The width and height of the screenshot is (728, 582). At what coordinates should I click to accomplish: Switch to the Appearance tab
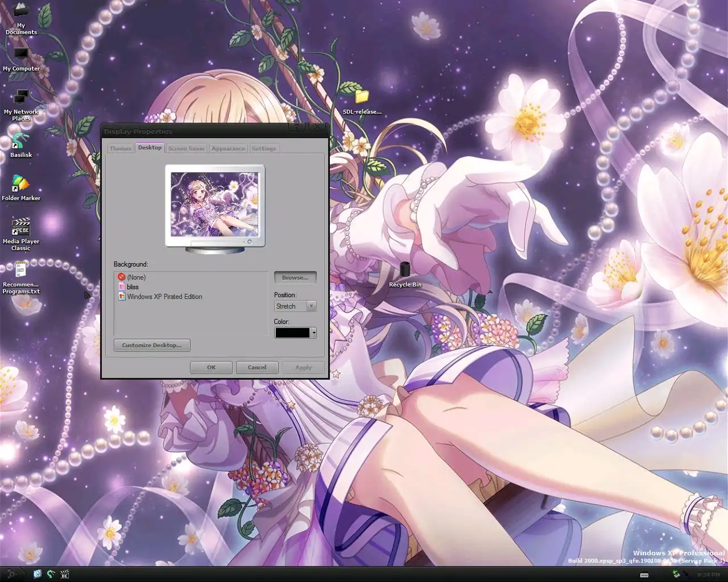coord(228,148)
